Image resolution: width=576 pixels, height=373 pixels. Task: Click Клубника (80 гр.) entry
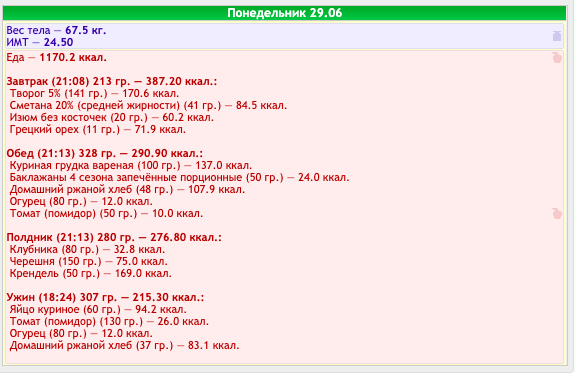point(87,250)
